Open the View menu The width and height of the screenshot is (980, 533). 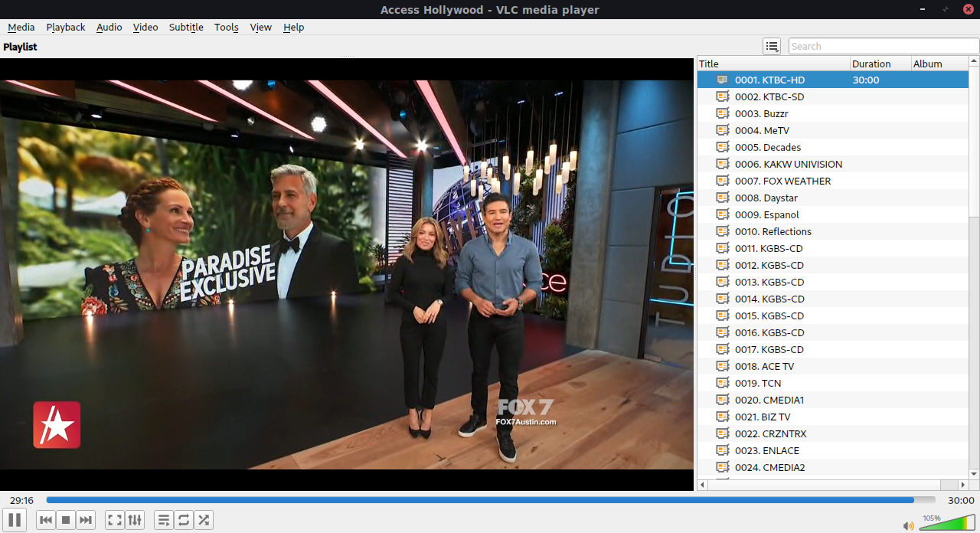pyautogui.click(x=261, y=27)
